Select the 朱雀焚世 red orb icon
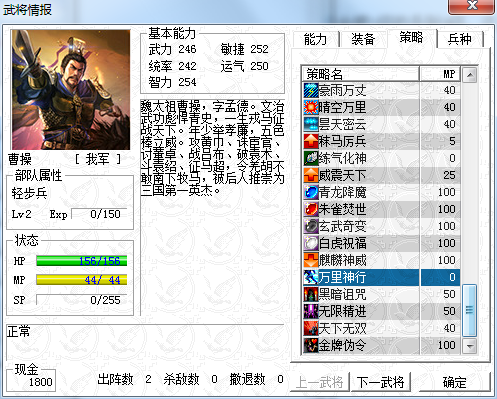The width and height of the screenshot is (497, 399). [311, 209]
